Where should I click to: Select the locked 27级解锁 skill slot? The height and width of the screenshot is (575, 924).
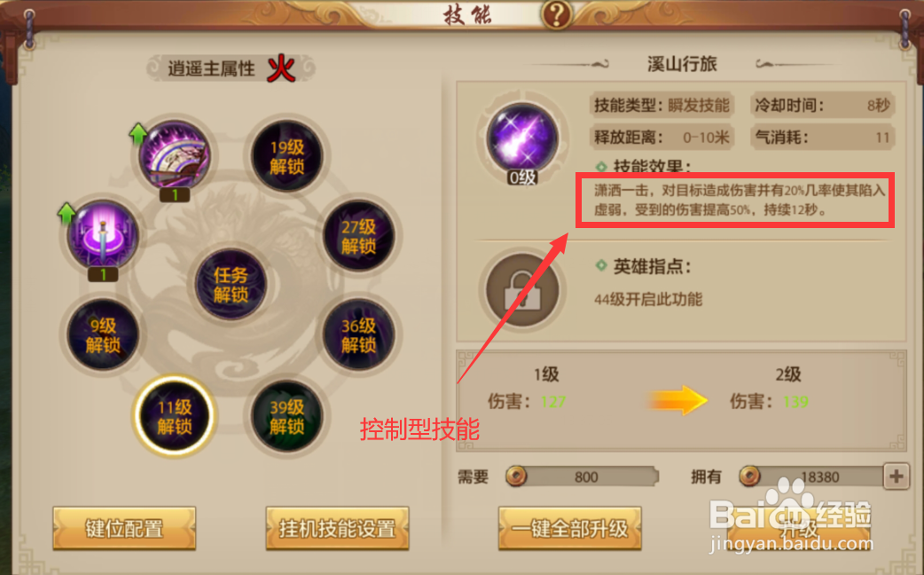359,236
